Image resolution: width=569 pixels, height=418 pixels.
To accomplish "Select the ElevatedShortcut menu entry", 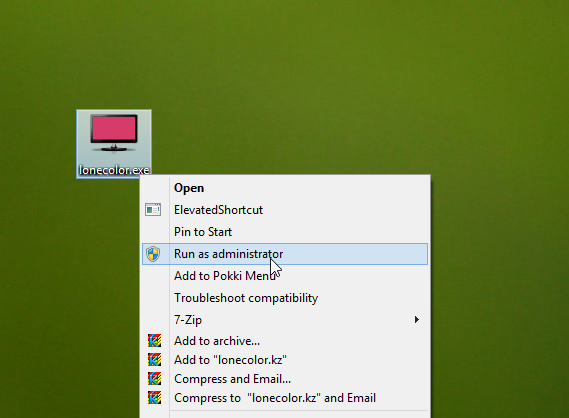I will [x=285, y=210].
